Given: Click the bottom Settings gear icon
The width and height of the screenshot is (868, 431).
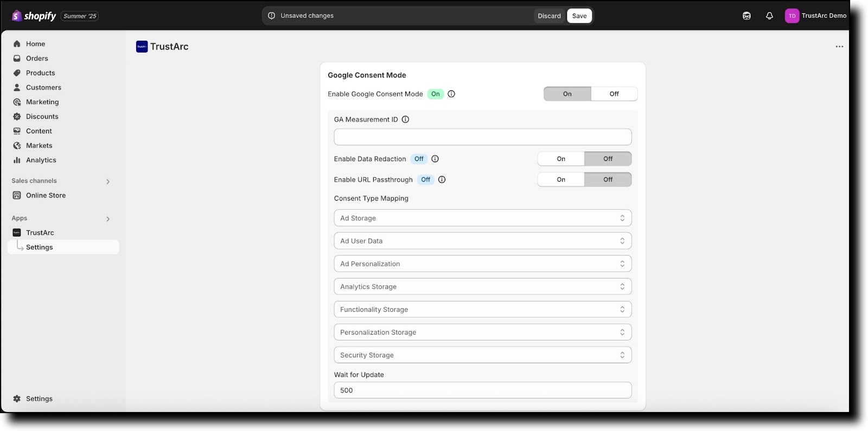Looking at the screenshot, I should (x=17, y=398).
